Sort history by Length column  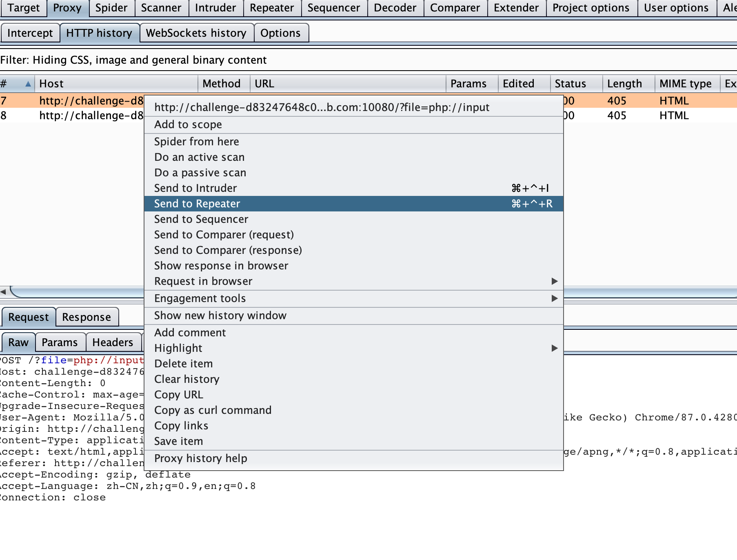pos(629,84)
